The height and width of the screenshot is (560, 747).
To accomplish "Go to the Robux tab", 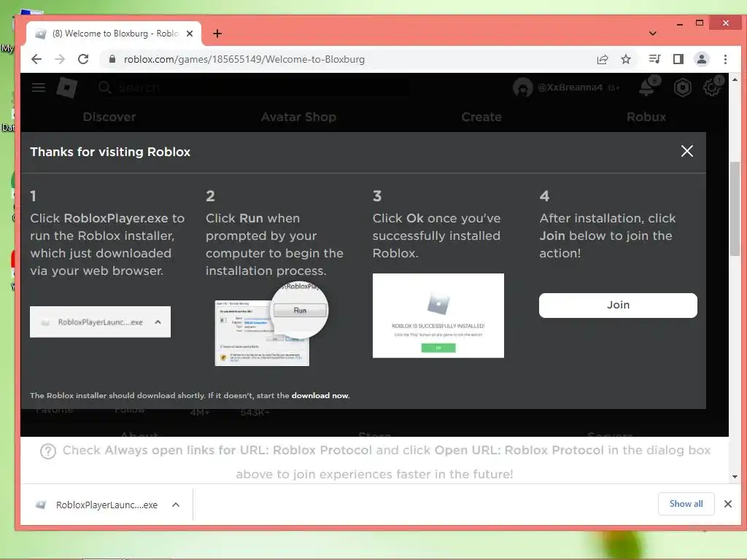I will (x=646, y=117).
